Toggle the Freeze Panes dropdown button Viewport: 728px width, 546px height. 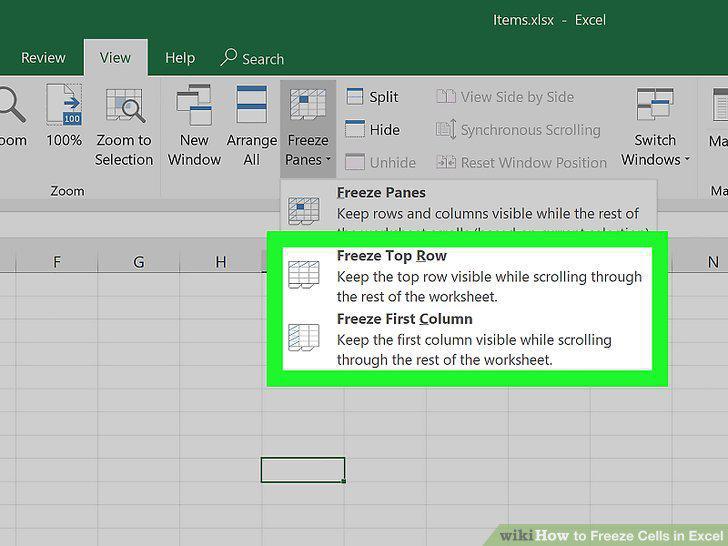coord(308,129)
